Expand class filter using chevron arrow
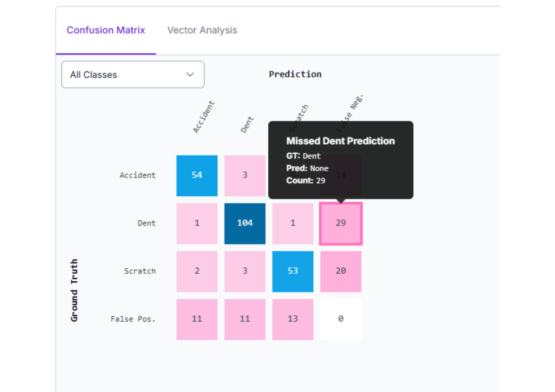 [x=190, y=75]
